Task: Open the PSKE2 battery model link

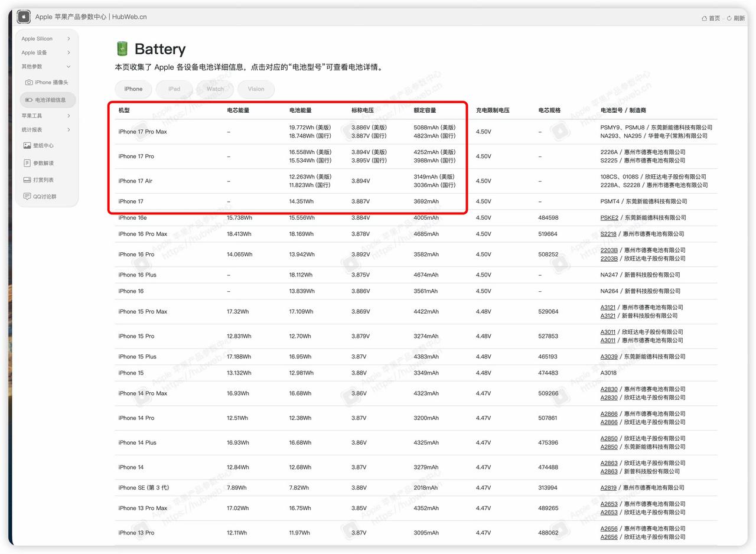Action: point(609,217)
